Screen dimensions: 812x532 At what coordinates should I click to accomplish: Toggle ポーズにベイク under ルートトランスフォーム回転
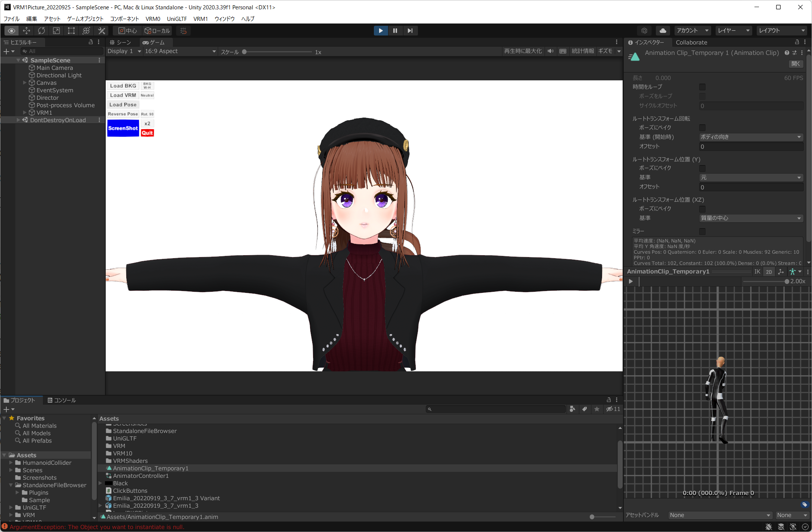click(703, 128)
